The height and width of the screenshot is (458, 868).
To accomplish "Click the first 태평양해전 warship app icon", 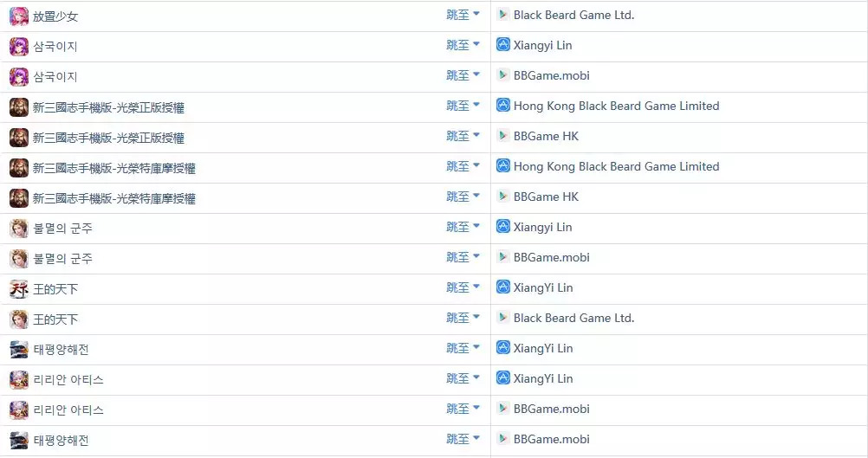I will pyautogui.click(x=19, y=350).
